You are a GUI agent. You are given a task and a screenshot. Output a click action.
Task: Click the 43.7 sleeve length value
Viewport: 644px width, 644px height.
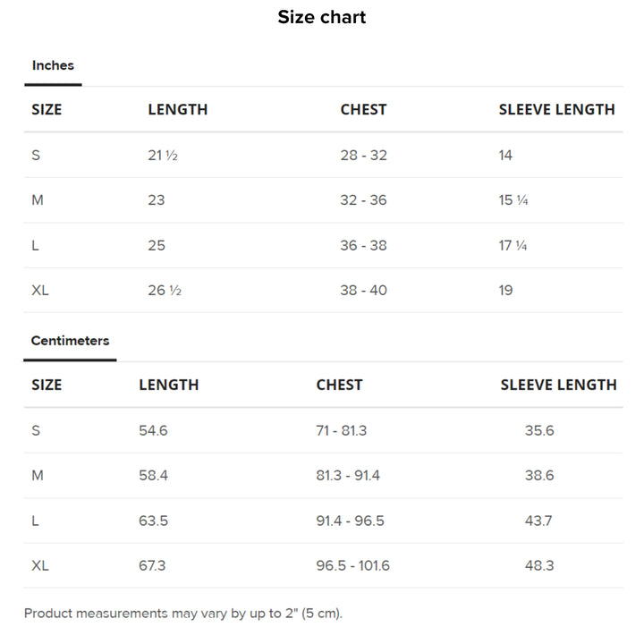click(x=539, y=520)
